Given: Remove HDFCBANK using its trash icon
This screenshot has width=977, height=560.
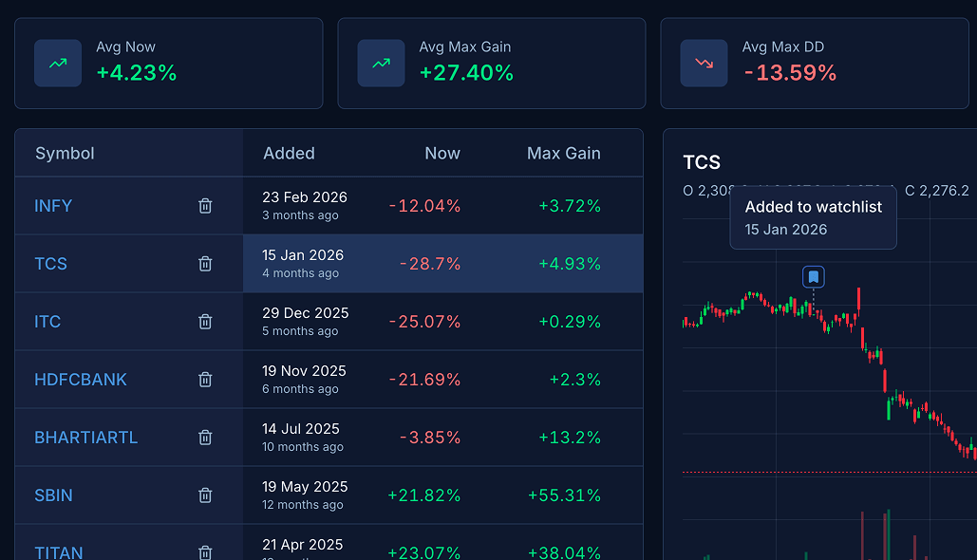Looking at the screenshot, I should tap(205, 380).
